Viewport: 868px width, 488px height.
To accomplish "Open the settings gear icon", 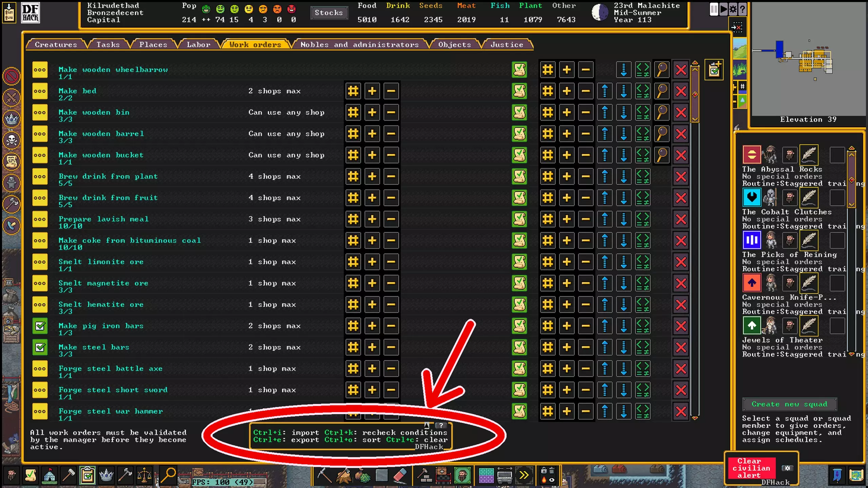I will pos(733,9).
